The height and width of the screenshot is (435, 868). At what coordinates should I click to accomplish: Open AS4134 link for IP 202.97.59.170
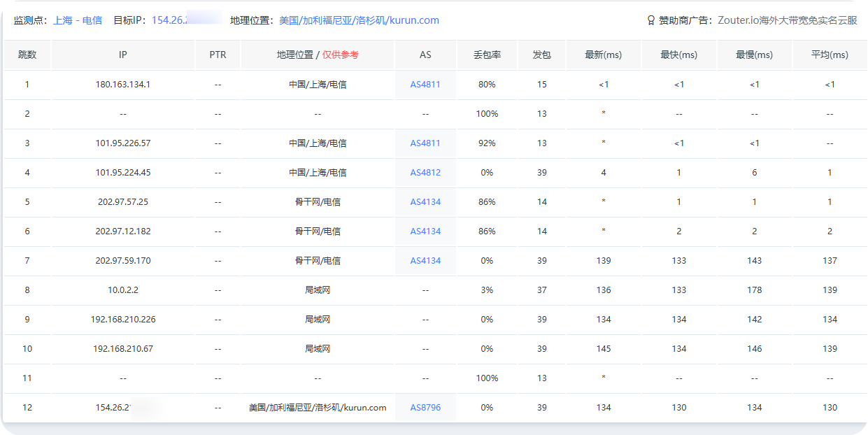[x=425, y=261]
